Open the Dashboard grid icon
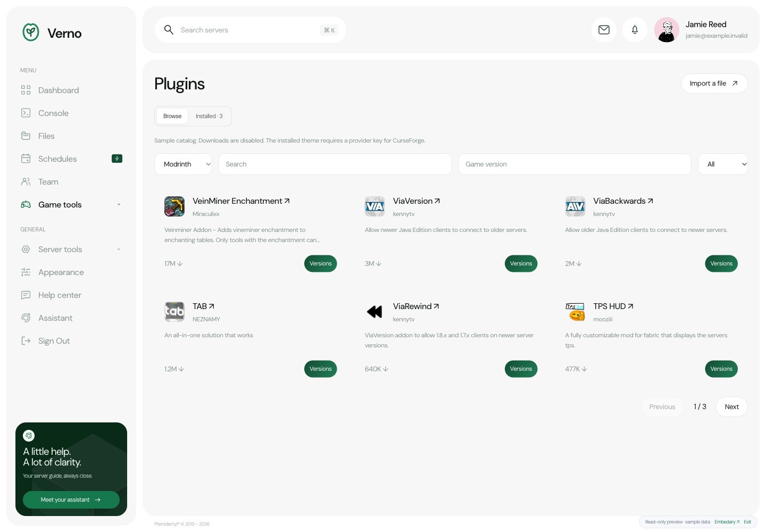 point(26,90)
